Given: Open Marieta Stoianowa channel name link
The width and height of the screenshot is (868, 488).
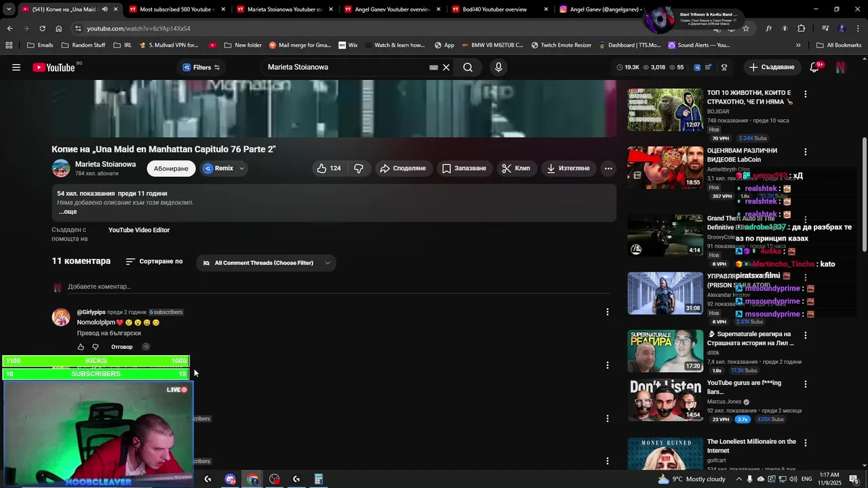Looking at the screenshot, I should tap(105, 164).
